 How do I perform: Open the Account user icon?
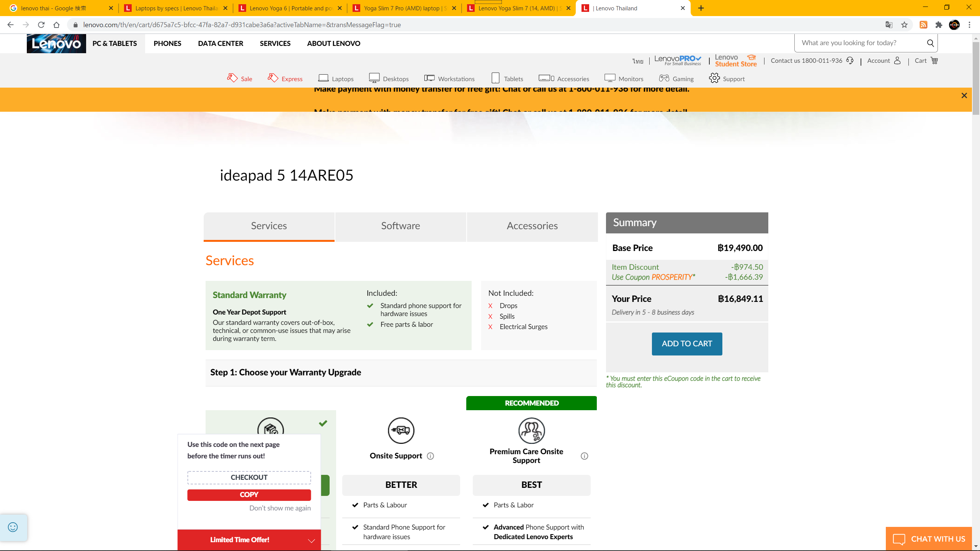(x=897, y=60)
